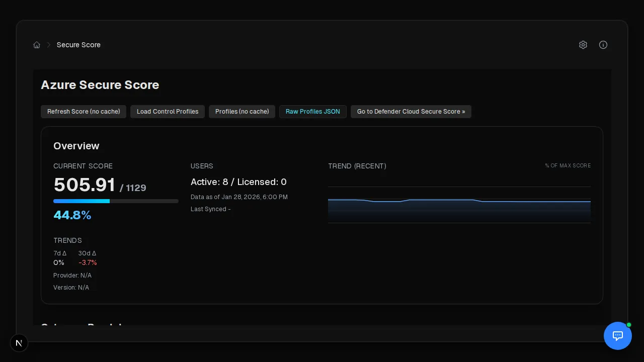Click the Last Synced text

(x=210, y=209)
